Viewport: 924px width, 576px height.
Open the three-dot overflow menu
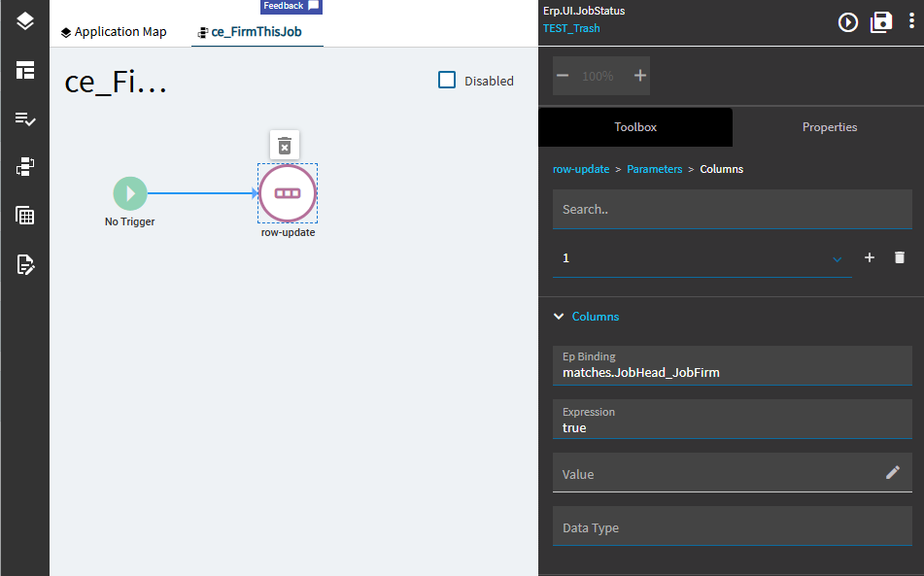coord(911,21)
